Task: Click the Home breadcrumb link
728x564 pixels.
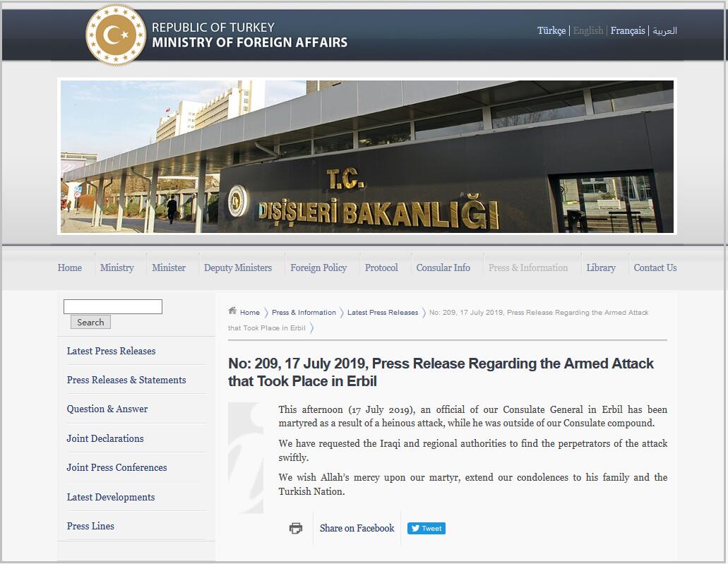Action: coord(250,313)
